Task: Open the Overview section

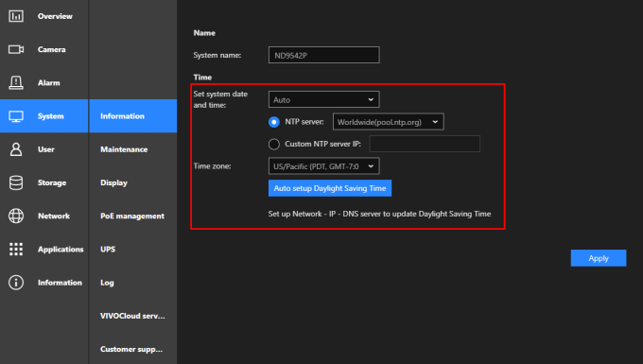Action: (55, 16)
